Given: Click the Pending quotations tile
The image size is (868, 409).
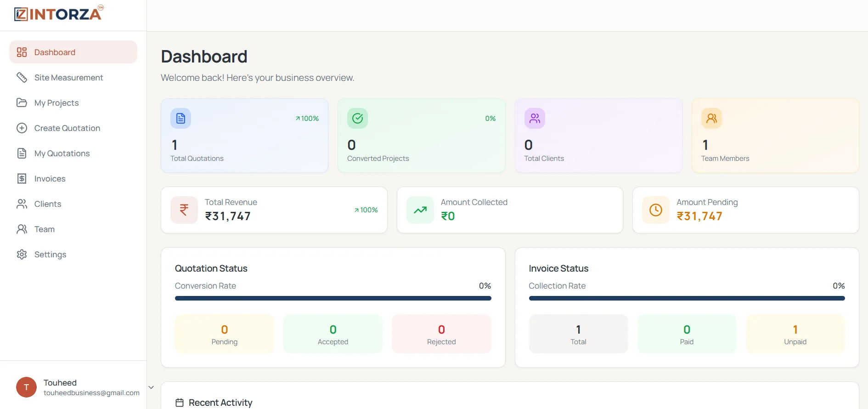Looking at the screenshot, I should [x=225, y=334].
